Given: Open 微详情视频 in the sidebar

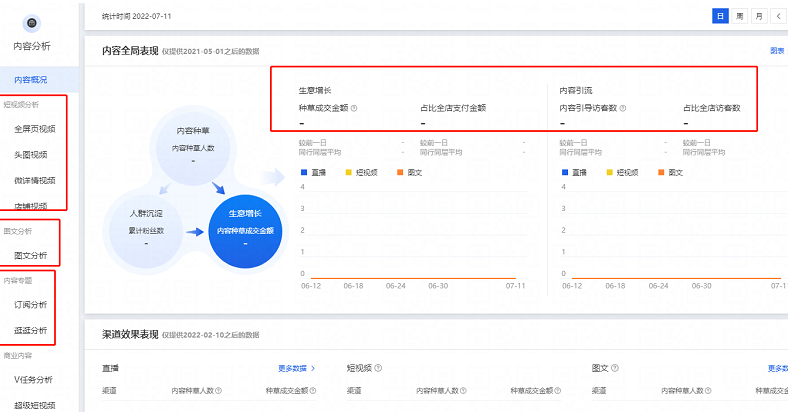Looking at the screenshot, I should pos(35,181).
